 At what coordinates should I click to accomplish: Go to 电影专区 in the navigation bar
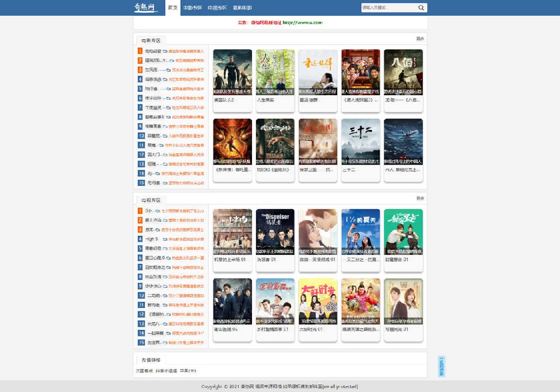point(193,8)
